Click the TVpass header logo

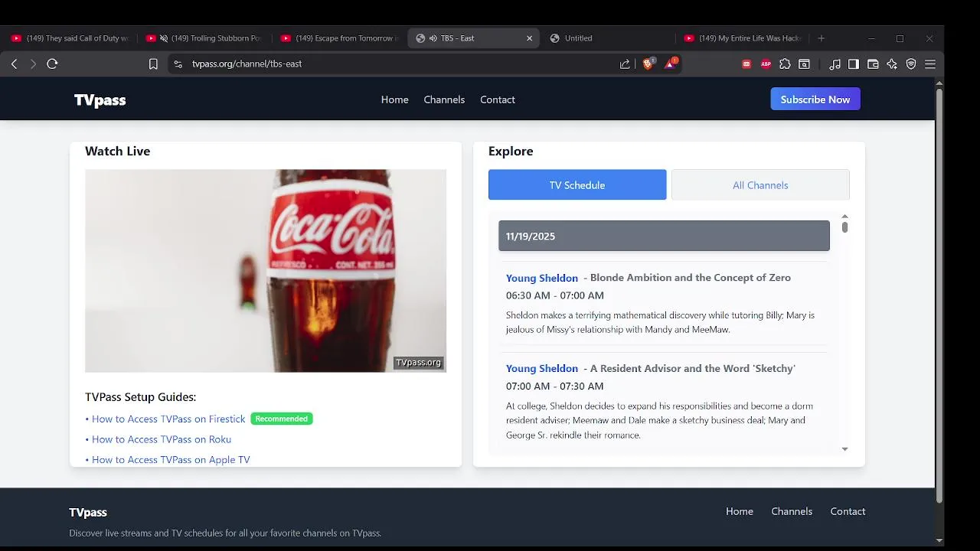tap(100, 99)
